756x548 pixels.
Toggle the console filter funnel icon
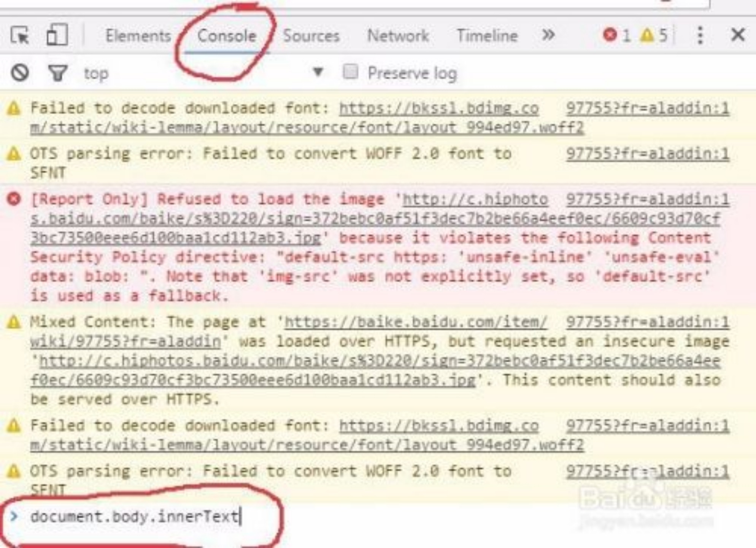click(58, 73)
